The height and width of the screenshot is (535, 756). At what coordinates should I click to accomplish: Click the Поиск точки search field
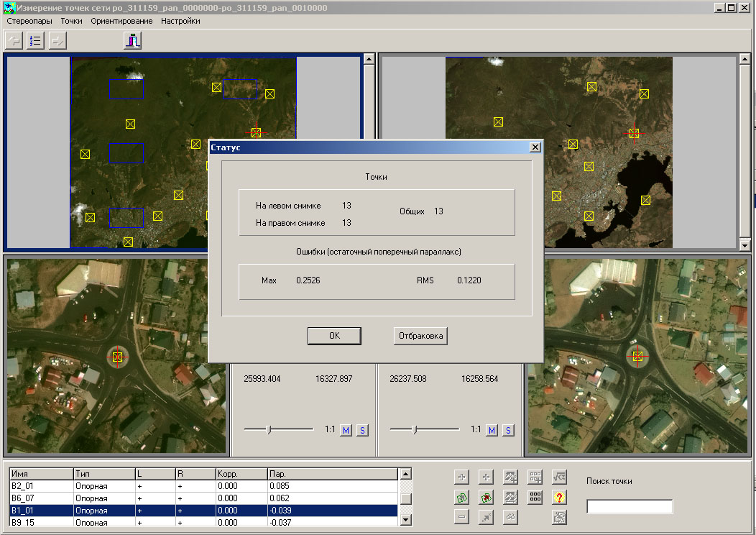(630, 507)
